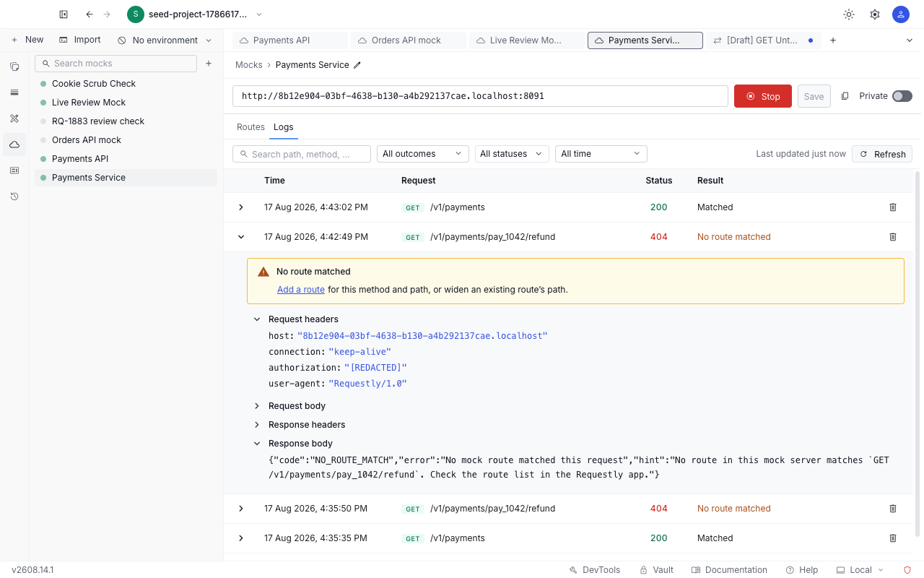Open the history clock icon in left rail

[14, 197]
